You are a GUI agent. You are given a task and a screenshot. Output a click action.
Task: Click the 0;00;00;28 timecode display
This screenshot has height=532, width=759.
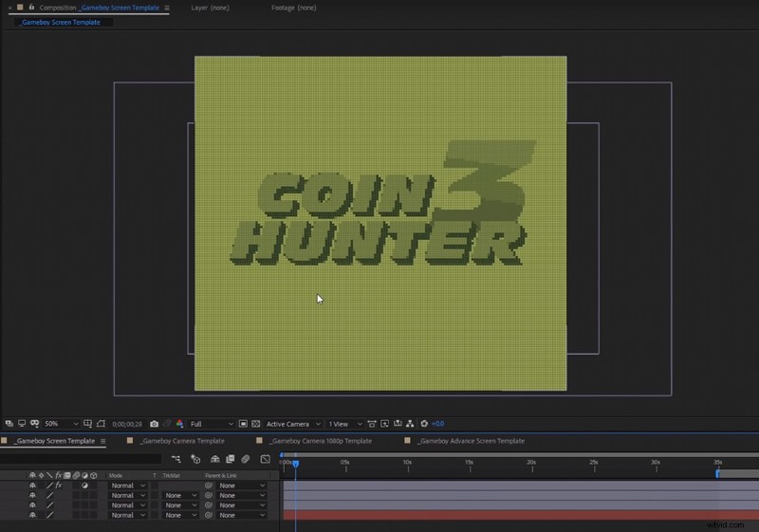[x=127, y=424]
